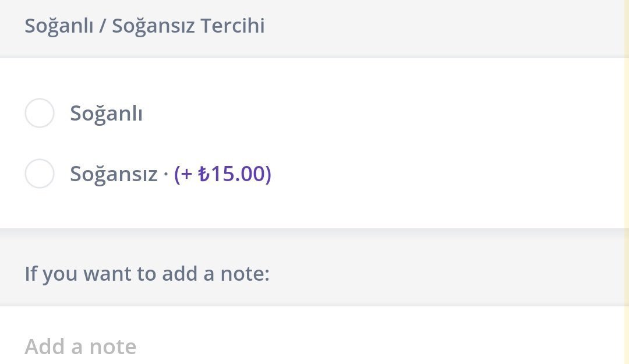Select the Soğanlı radio button

(40, 113)
